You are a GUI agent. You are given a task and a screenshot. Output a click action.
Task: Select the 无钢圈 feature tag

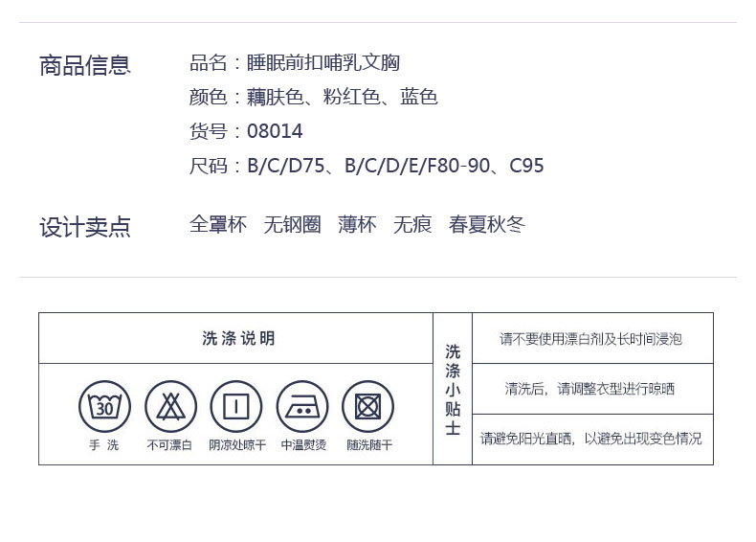point(292,224)
